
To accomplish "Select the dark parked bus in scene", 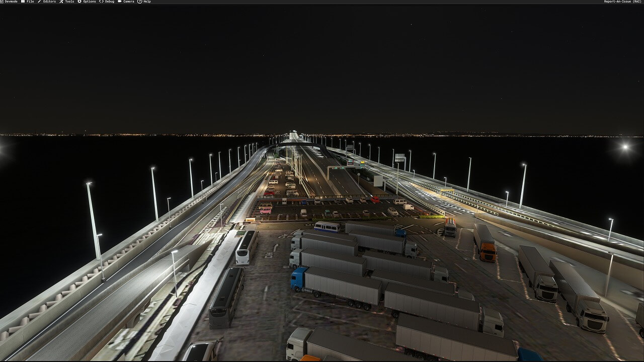I will pyautogui.click(x=226, y=297).
